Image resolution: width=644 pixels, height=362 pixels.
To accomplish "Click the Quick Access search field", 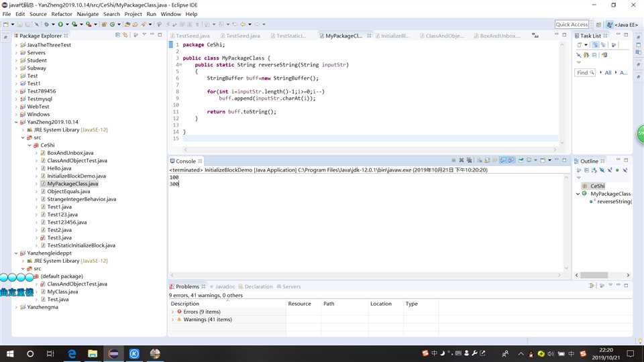I will coord(572,24).
